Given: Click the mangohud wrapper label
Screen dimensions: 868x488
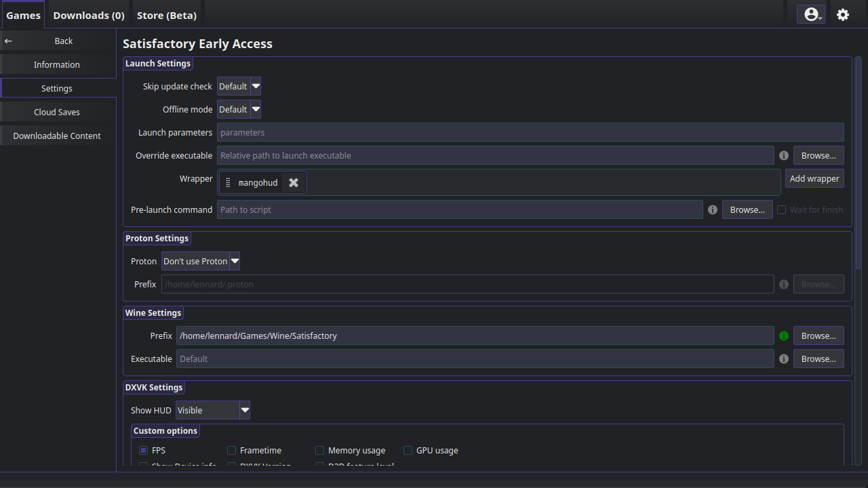Looking at the screenshot, I should click(258, 182).
